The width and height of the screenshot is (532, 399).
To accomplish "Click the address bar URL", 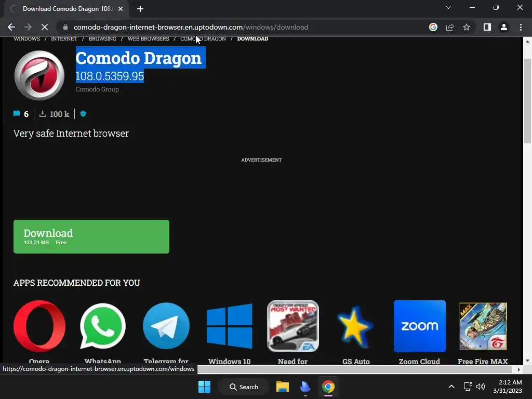I will [x=191, y=27].
